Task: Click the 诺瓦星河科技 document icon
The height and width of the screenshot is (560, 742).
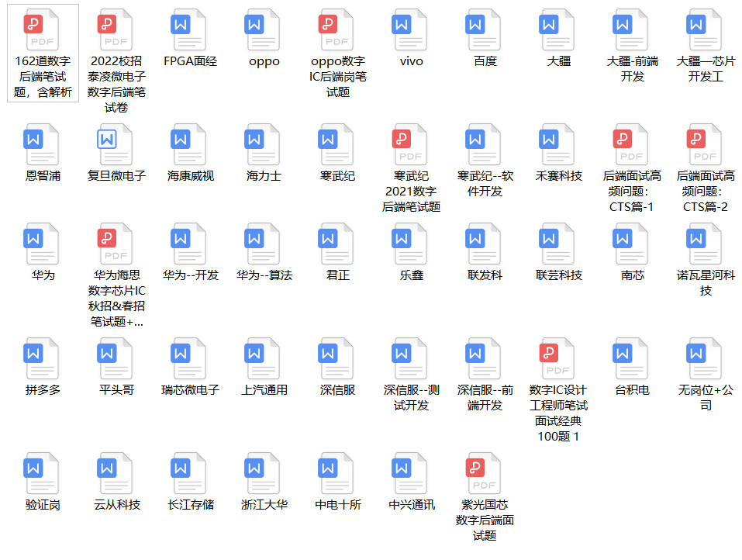Action: pos(704,244)
